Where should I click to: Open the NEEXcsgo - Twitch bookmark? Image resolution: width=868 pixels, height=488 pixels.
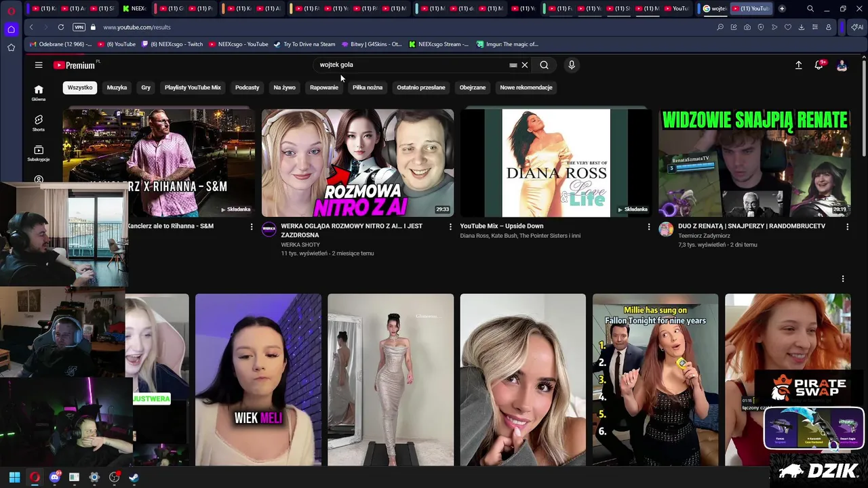[172, 44]
